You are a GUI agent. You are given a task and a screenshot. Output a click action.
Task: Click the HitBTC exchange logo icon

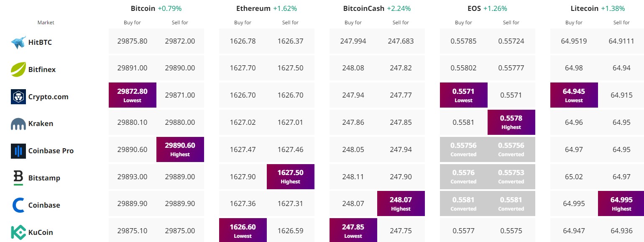18,42
